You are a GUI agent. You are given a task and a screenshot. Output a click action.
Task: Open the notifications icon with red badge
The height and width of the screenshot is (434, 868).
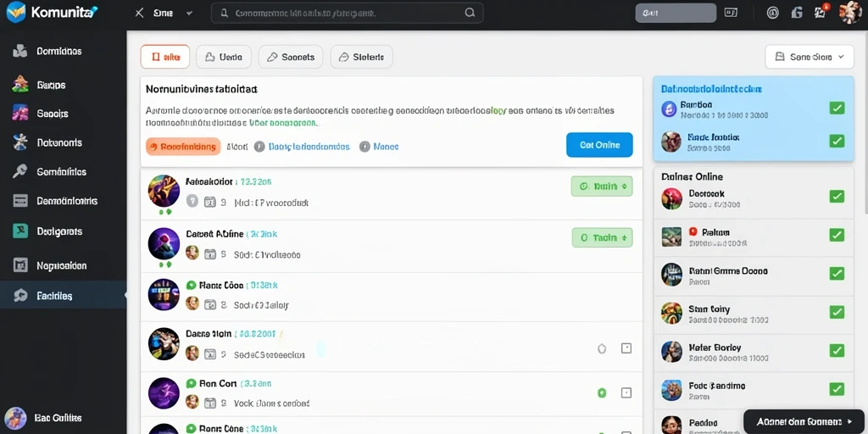pos(821,12)
